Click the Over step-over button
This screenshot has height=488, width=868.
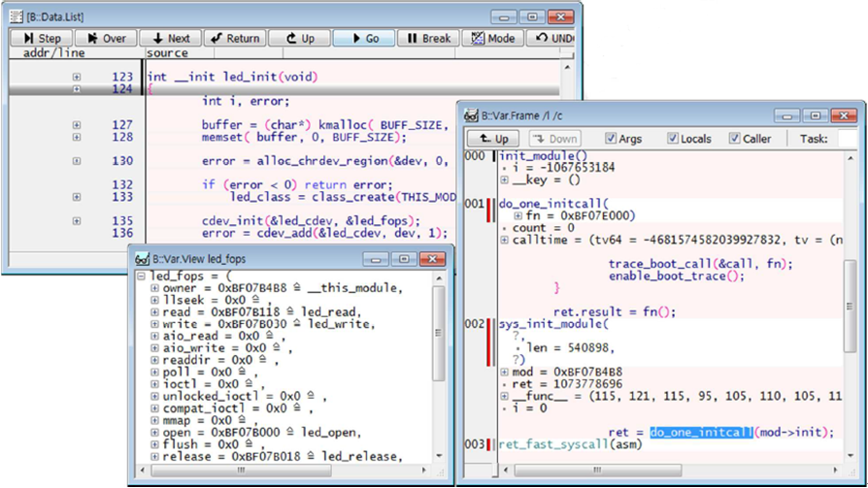pyautogui.click(x=106, y=38)
